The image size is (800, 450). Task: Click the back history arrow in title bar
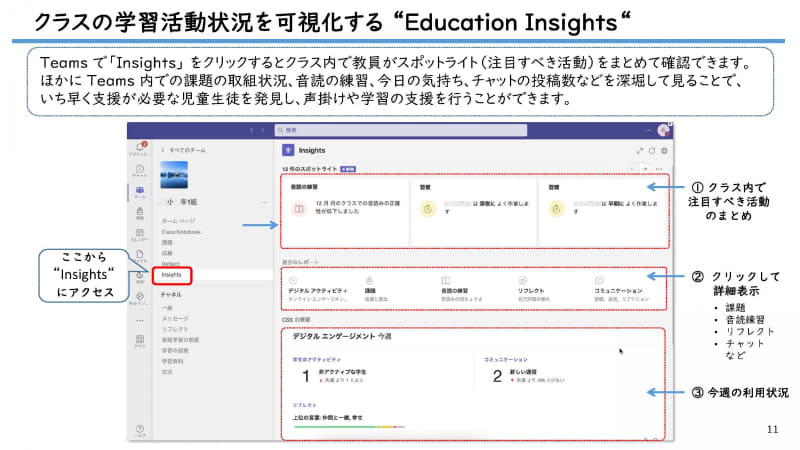click(251, 131)
